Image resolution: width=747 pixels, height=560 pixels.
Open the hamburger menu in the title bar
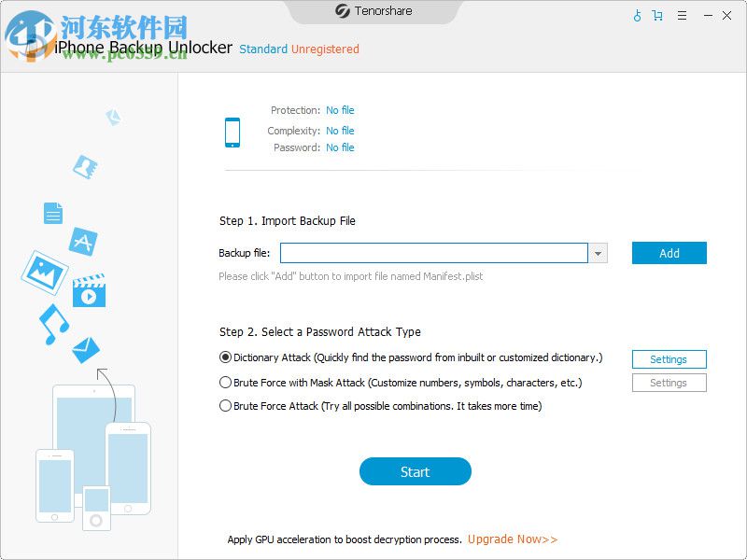[682, 16]
